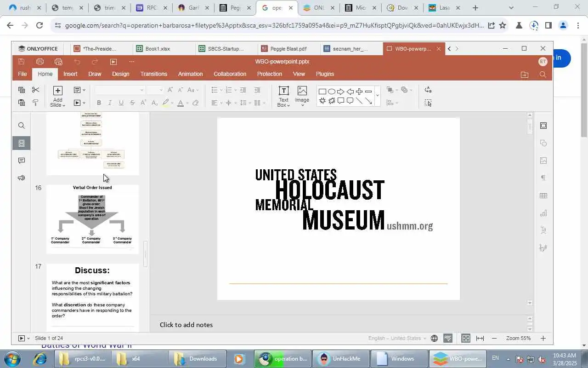Select the ellipse shape
Image resolution: width=588 pixels, height=368 pixels.
pyautogui.click(x=332, y=92)
